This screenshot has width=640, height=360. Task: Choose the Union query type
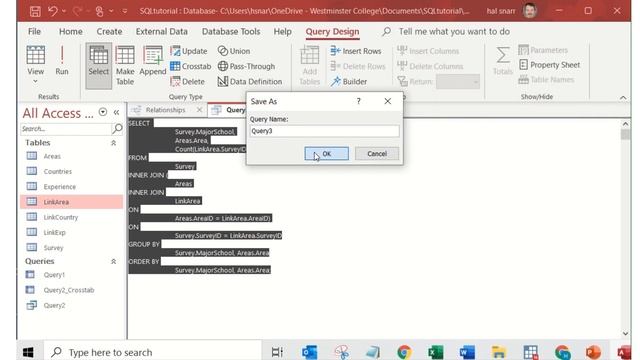coord(234,51)
